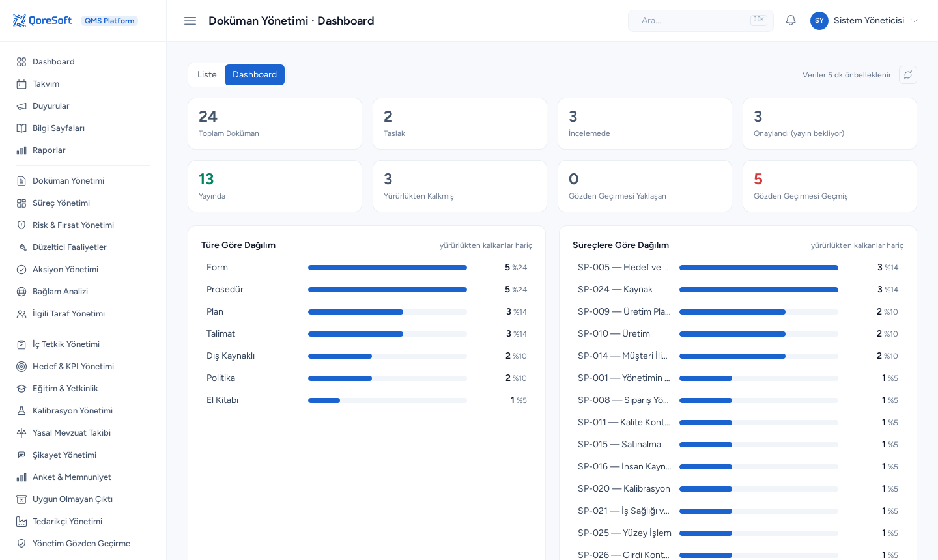938x560 pixels.
Task: Click the Hedef & KPI target icon
Action: point(21,367)
